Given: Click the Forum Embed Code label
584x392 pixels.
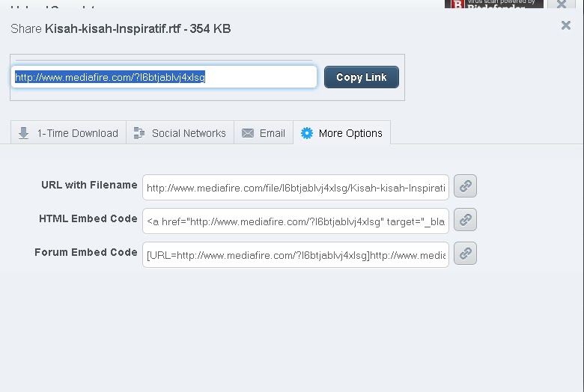Looking at the screenshot, I should pyautogui.click(x=85, y=252).
